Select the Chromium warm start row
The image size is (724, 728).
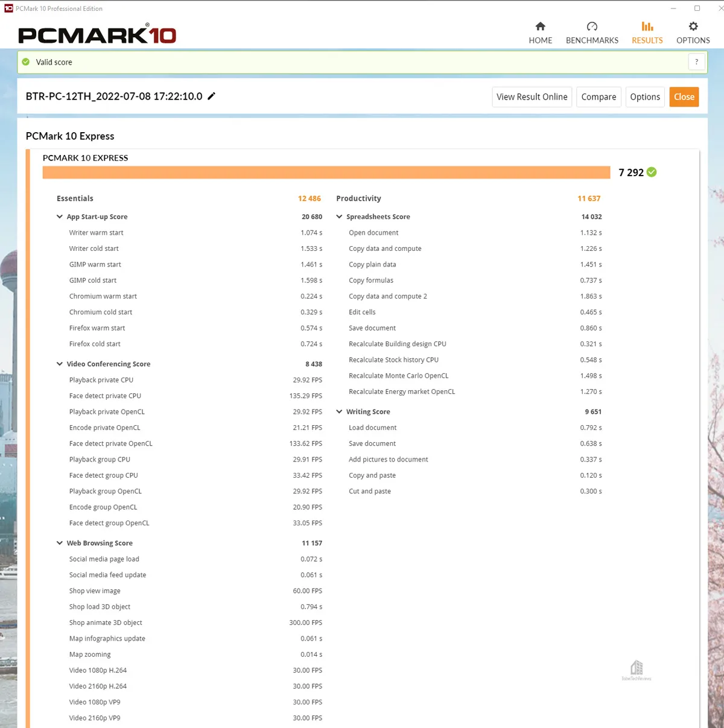click(195, 296)
